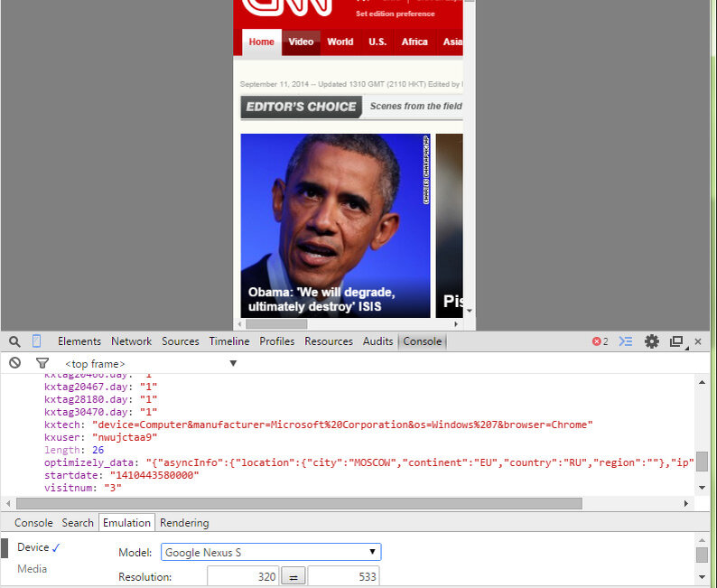
Task: Click console vertical scrollbar up arrow
Action: pyautogui.click(x=702, y=382)
